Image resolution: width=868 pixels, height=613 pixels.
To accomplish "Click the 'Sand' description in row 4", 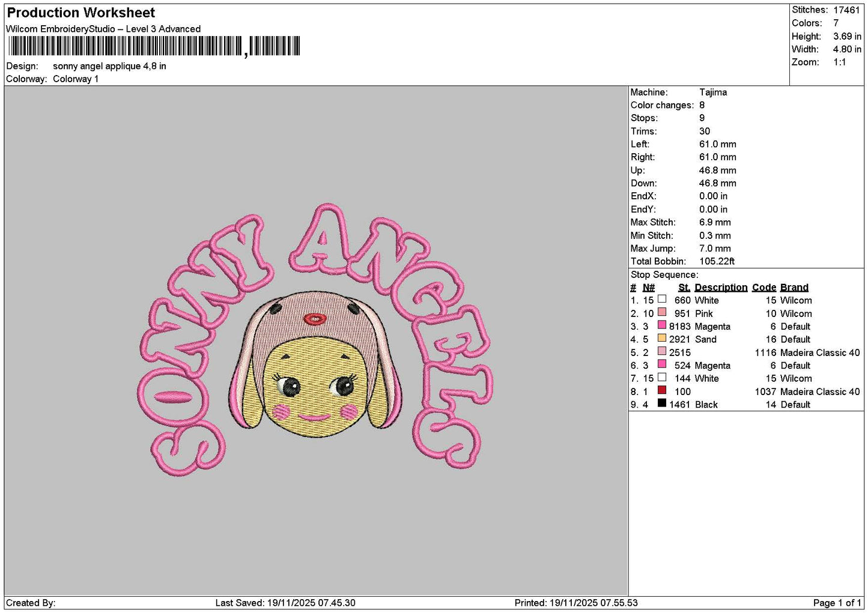I will coord(706,339).
